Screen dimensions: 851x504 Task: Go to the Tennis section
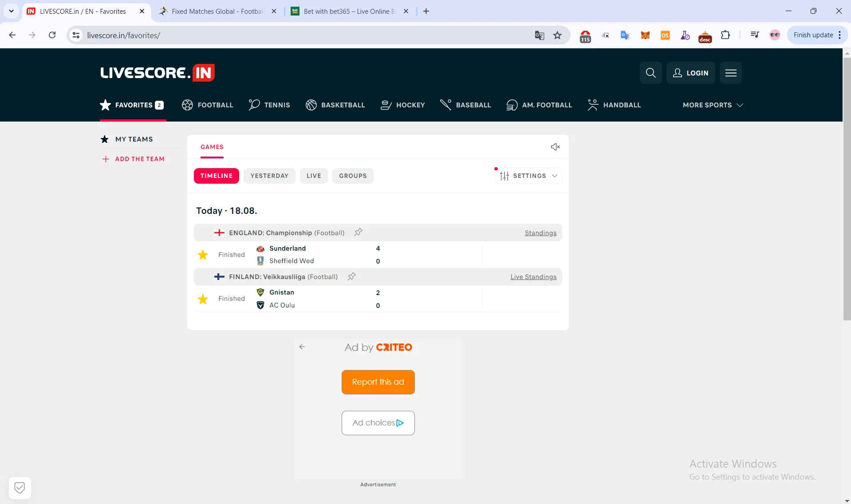coord(269,105)
